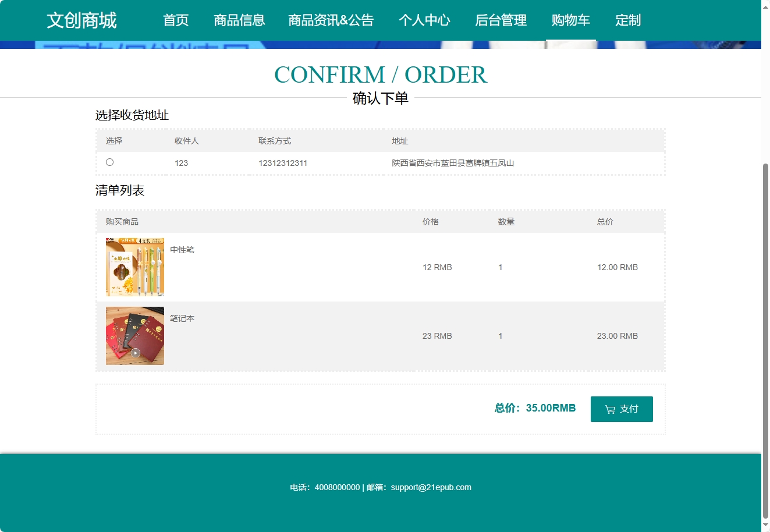
Task: Select the address radio button for recipient 123
Action: tap(109, 162)
